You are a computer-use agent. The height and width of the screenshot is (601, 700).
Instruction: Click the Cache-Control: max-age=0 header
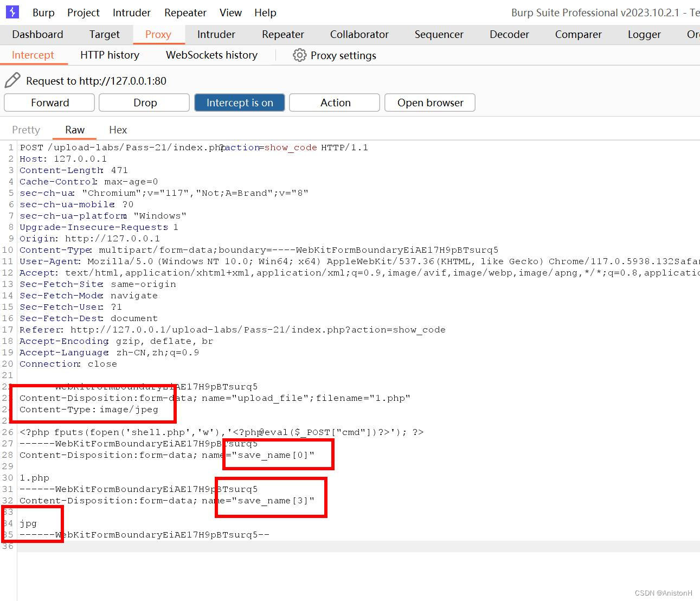89,182
